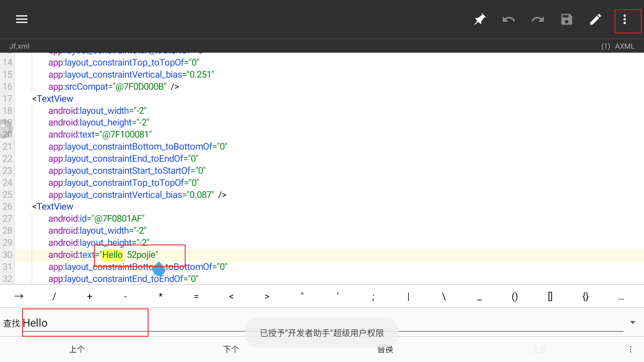The height and width of the screenshot is (362, 644).
Task: Click android:layout_width on line 18
Action: coord(97,111)
